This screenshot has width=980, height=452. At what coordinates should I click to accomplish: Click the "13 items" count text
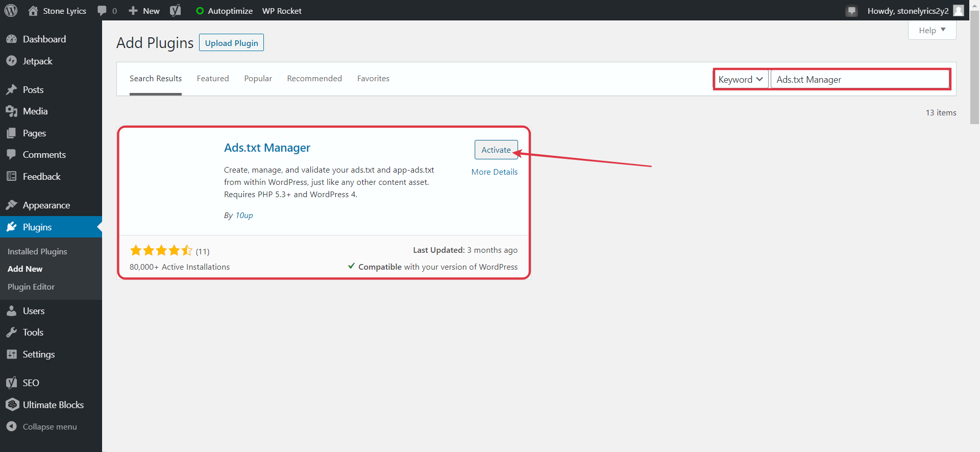(941, 112)
